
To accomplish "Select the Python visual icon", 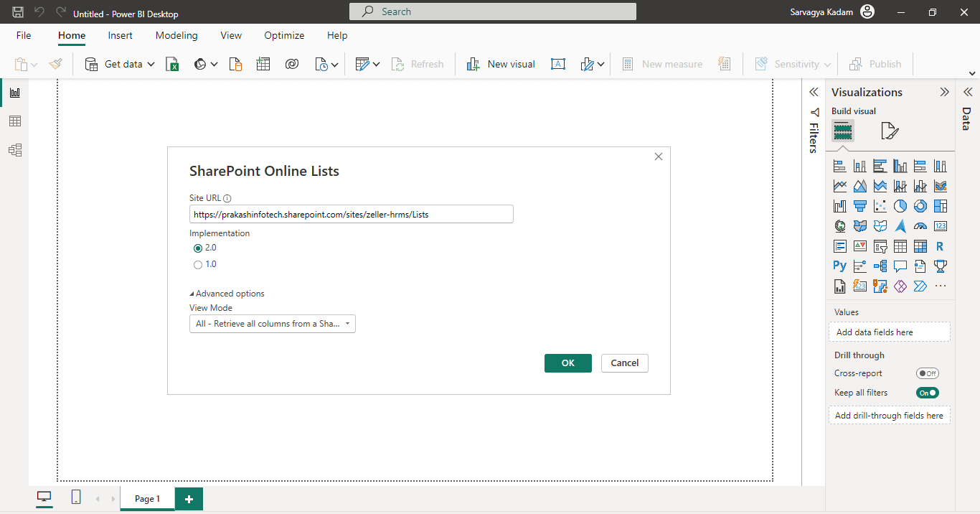I will pyautogui.click(x=840, y=266).
